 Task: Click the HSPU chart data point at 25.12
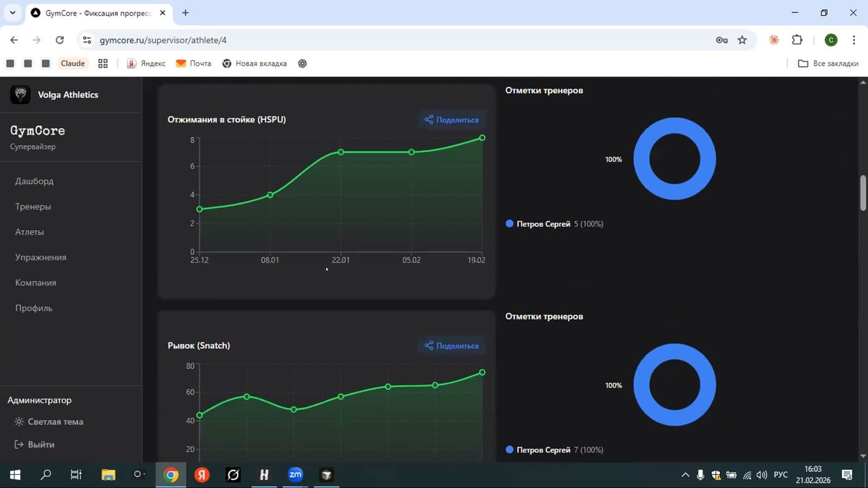point(200,209)
